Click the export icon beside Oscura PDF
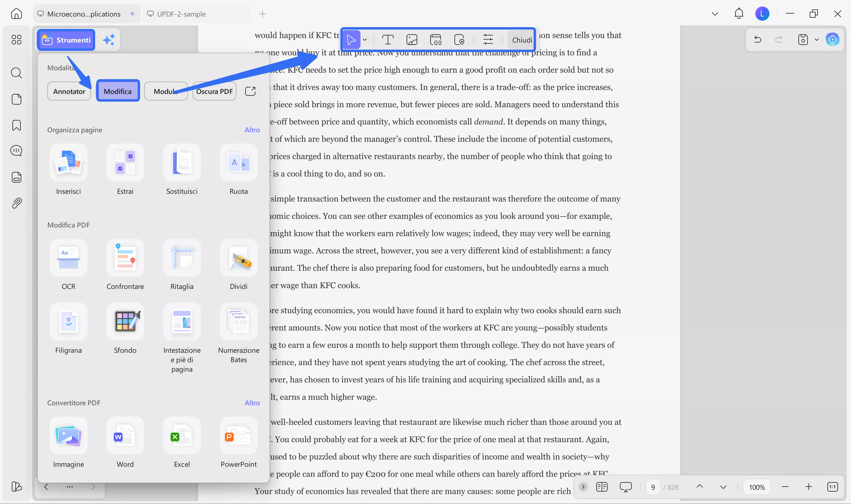This screenshot has height=504, width=851. pyautogui.click(x=250, y=91)
